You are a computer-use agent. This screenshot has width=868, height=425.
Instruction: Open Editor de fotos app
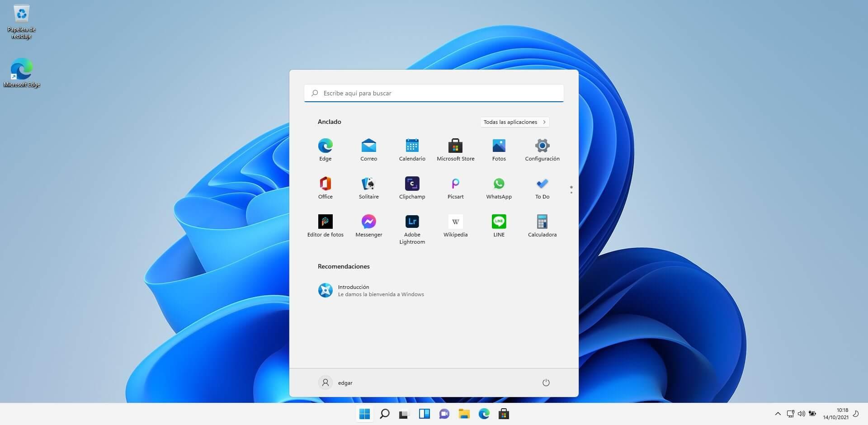click(x=325, y=226)
